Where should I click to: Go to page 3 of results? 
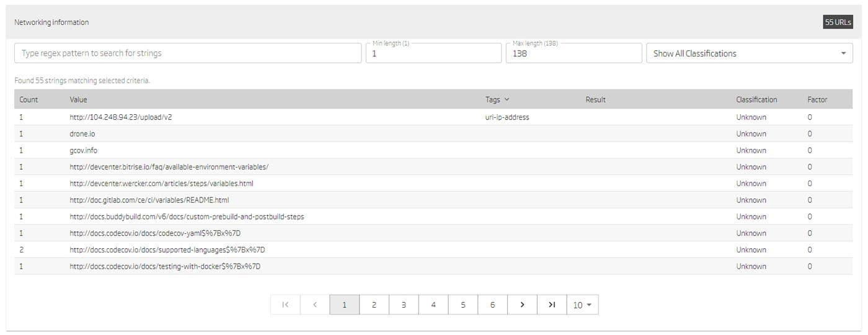tap(404, 305)
